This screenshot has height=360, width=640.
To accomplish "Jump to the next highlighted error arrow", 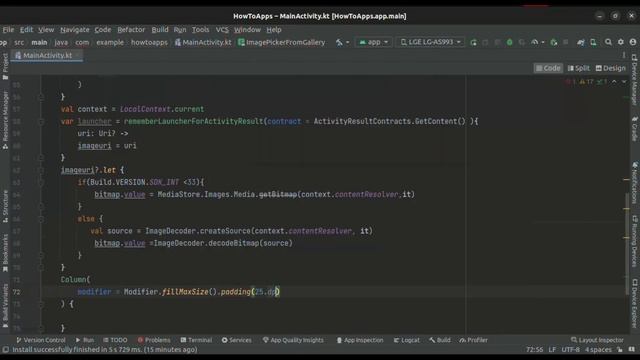I will pyautogui.click(x=624, y=82).
